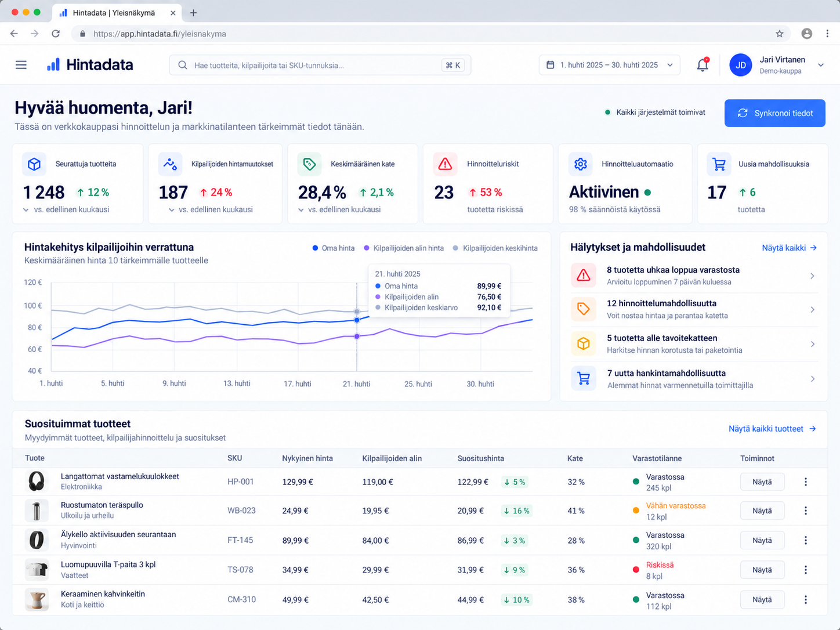Screen dimensions: 840x630
Task: Expand comparison period under Kilpailijoiden hintamuutokset
Action: point(171,210)
